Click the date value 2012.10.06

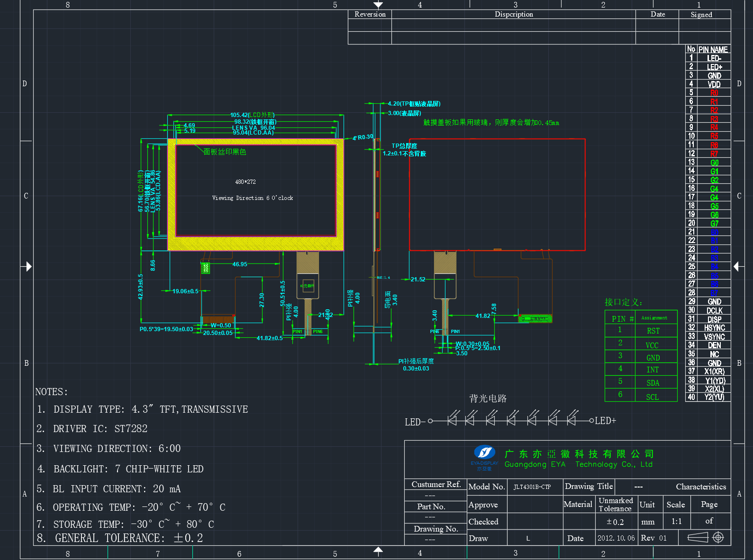(x=616, y=538)
